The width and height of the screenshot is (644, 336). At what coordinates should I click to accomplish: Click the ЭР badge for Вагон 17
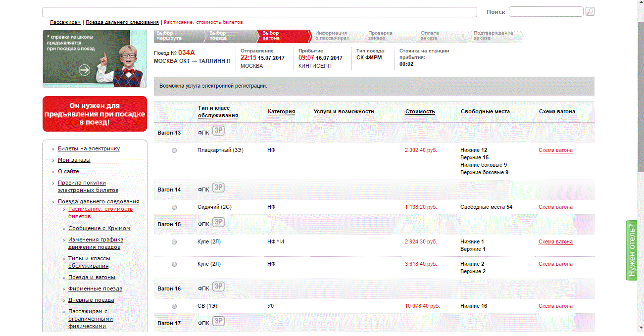pos(218,321)
